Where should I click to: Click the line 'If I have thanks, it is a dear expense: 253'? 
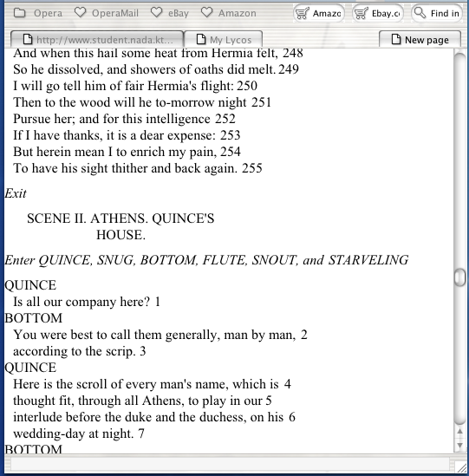127,135
